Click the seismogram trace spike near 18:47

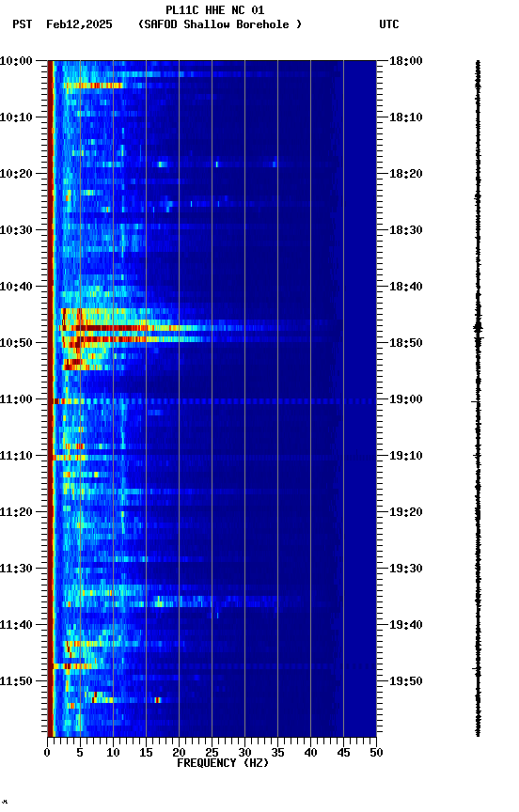pos(478,328)
